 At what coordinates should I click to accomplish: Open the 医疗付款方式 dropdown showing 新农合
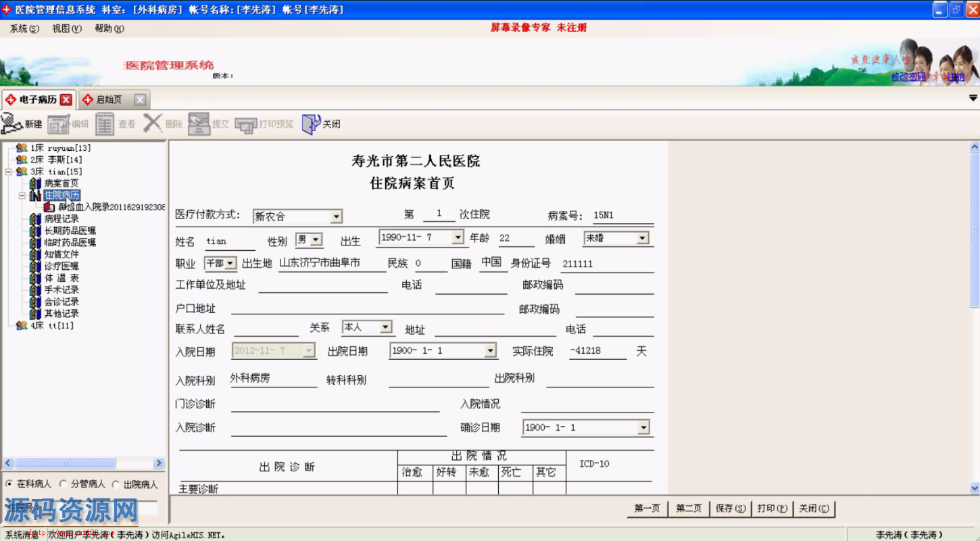(336, 217)
